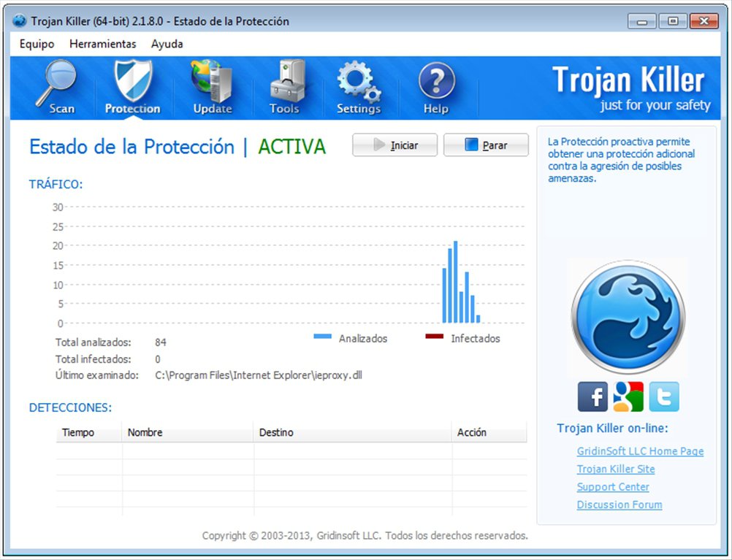
Task: Click the Total analizados value 84
Action: (161, 342)
